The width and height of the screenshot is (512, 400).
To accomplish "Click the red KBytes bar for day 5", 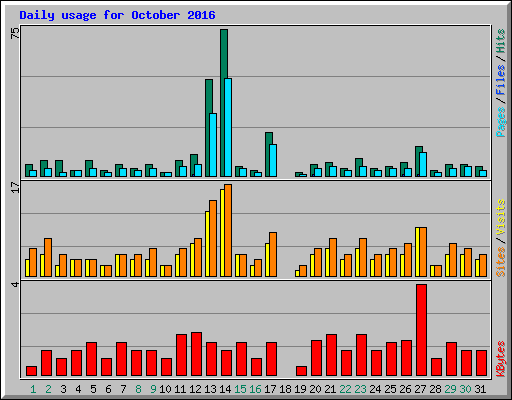I will (92, 359).
